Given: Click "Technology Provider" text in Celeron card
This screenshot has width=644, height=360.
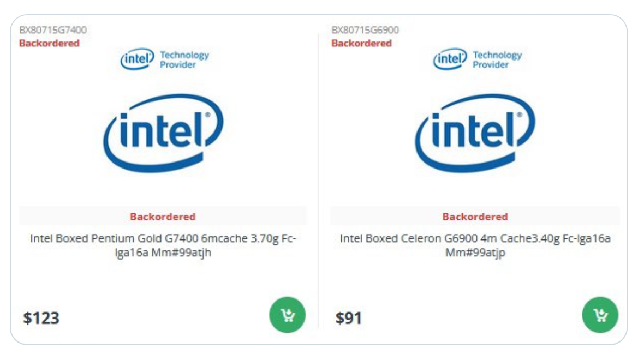Looking at the screenshot, I should pyautogui.click(x=497, y=59).
